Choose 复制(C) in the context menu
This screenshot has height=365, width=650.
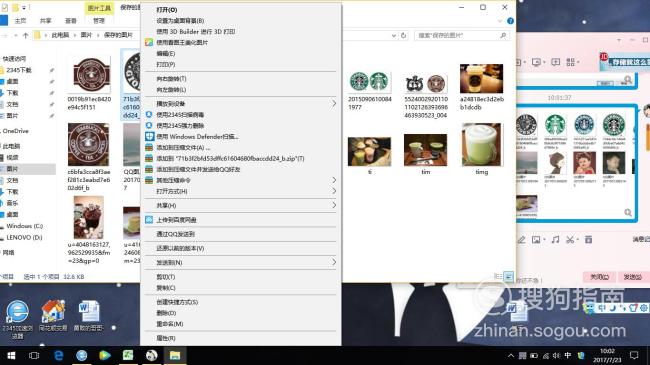pos(166,287)
